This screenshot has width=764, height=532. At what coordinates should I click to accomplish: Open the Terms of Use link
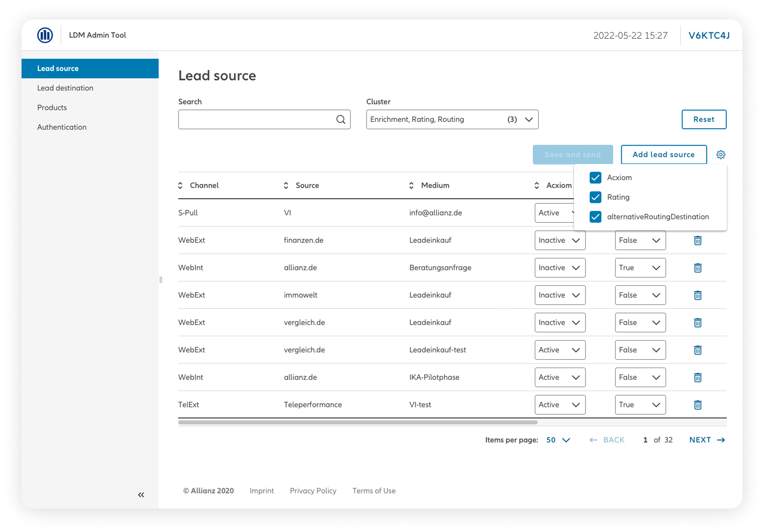(x=374, y=491)
